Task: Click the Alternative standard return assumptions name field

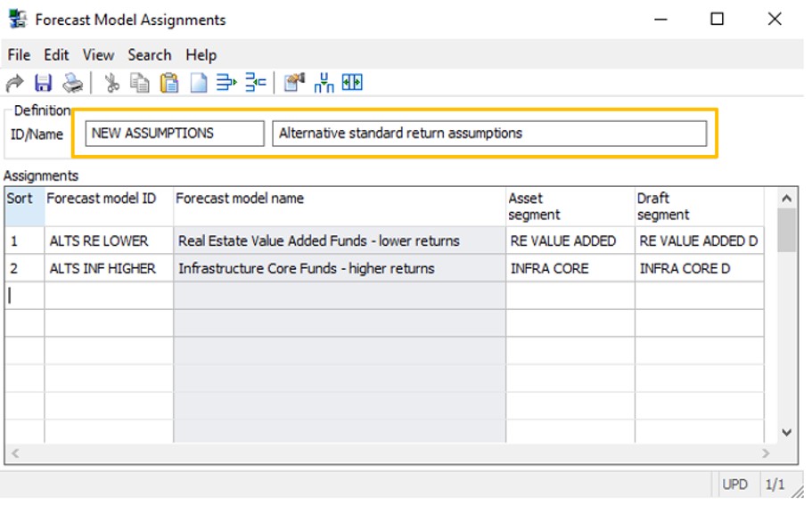Action: pyautogui.click(x=489, y=134)
